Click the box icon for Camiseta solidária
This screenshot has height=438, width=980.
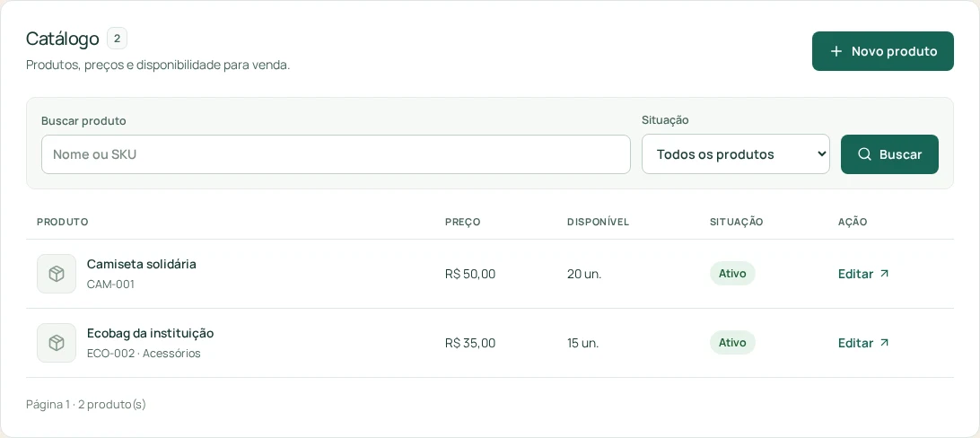click(x=57, y=274)
